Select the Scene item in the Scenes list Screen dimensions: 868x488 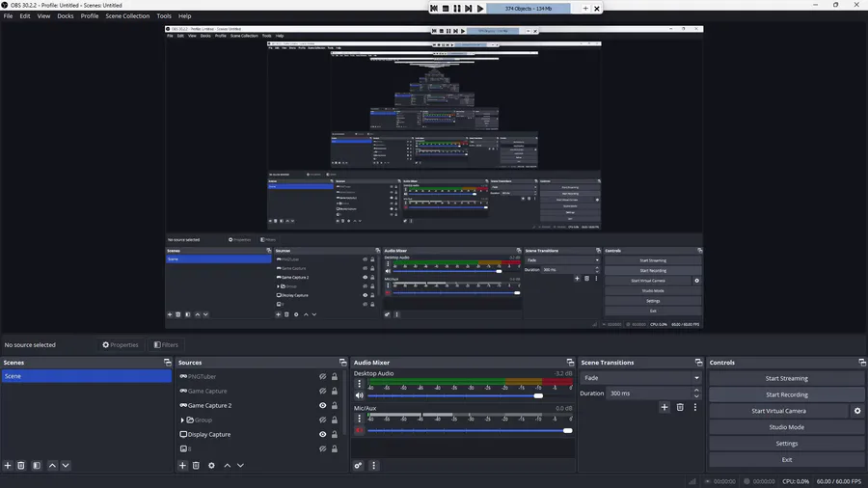(x=87, y=376)
